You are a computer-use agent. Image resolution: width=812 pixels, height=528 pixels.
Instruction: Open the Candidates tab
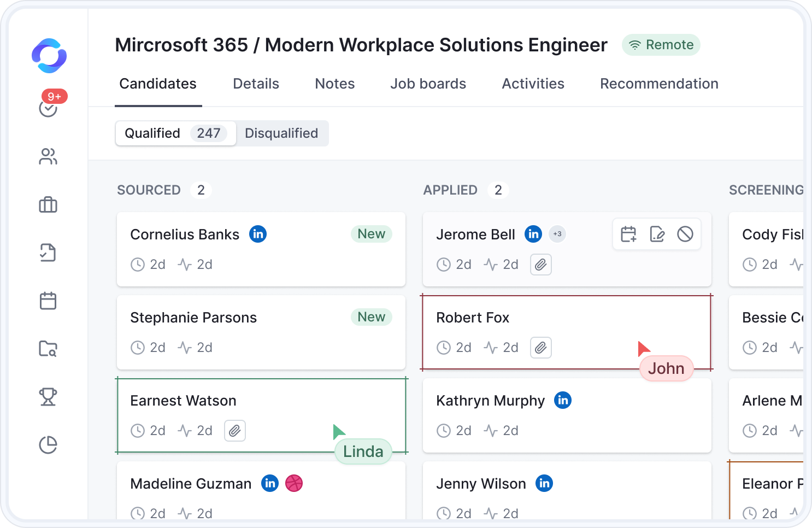tap(158, 84)
